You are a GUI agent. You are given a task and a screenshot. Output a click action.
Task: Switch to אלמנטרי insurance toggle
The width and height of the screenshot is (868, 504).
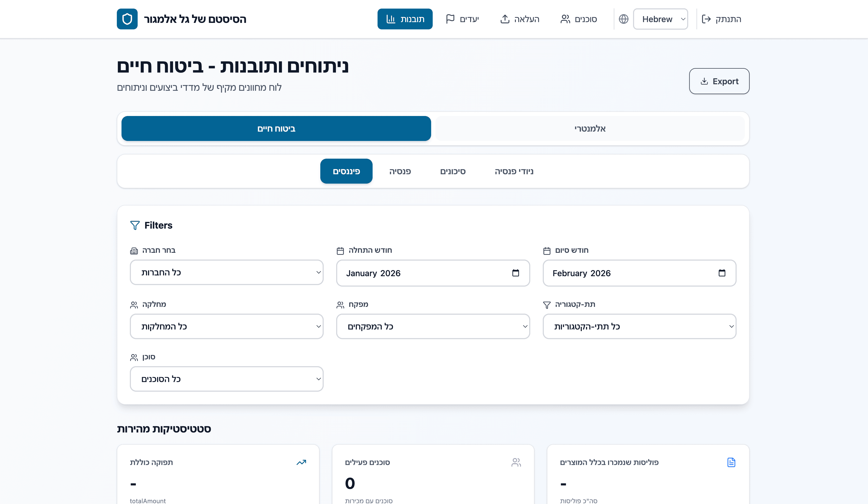coord(590,128)
